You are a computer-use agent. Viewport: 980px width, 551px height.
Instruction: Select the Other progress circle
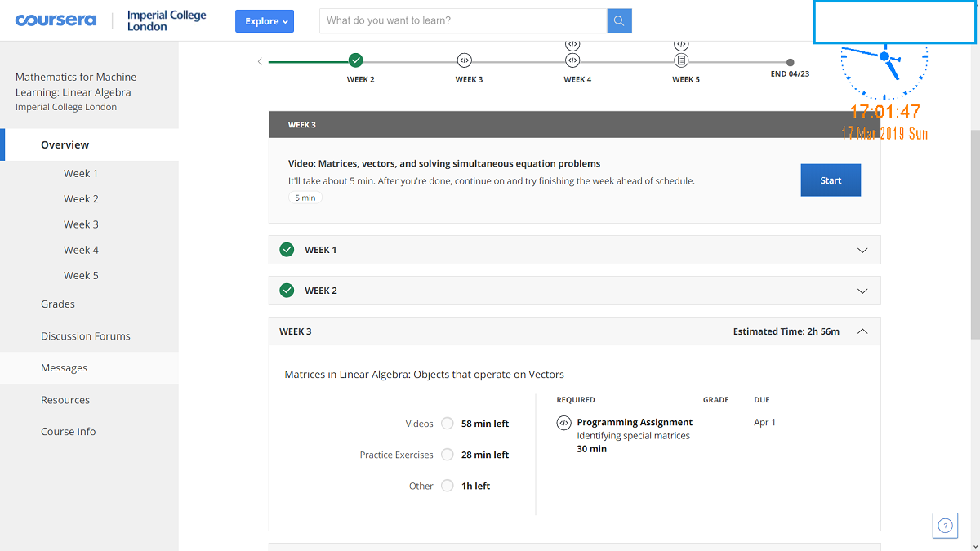point(447,486)
